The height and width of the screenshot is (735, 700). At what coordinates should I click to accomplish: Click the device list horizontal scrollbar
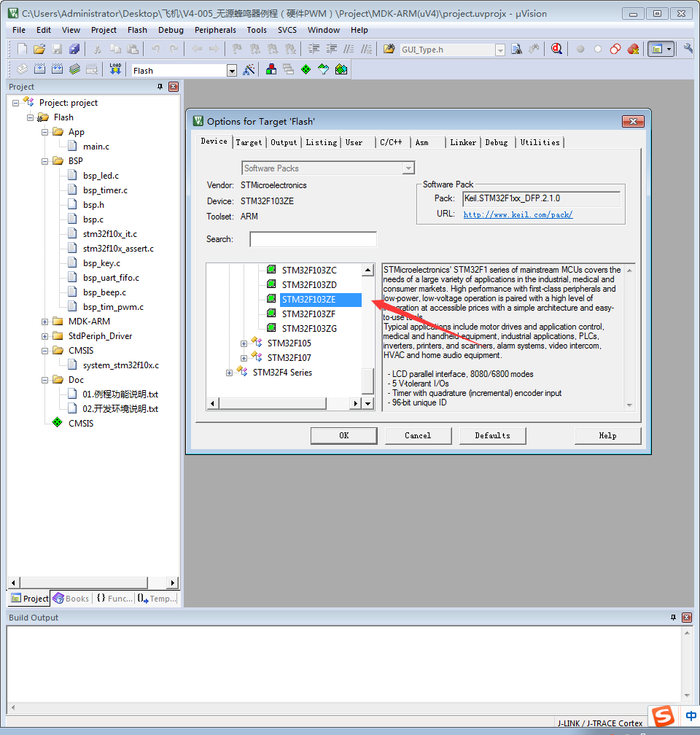click(x=273, y=403)
